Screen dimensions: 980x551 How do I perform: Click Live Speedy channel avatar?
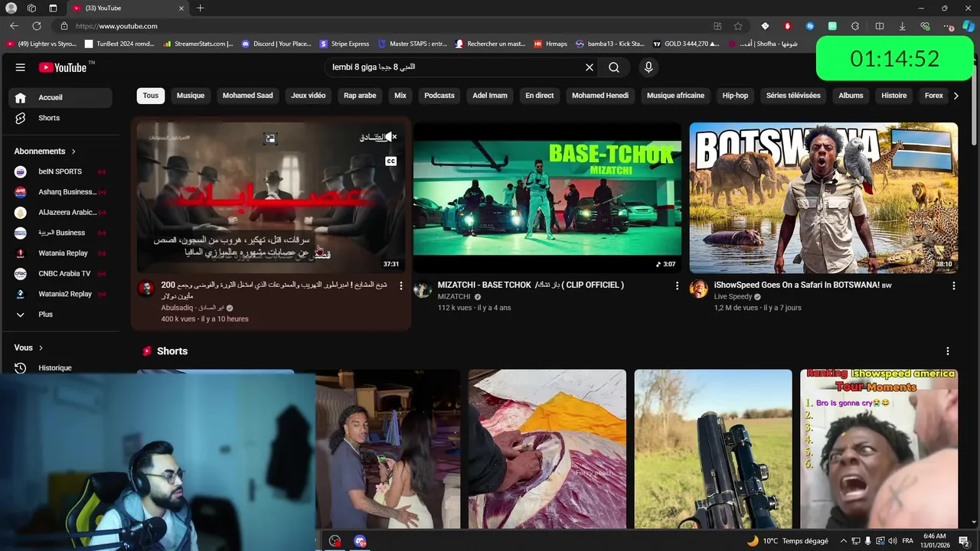[x=698, y=289]
